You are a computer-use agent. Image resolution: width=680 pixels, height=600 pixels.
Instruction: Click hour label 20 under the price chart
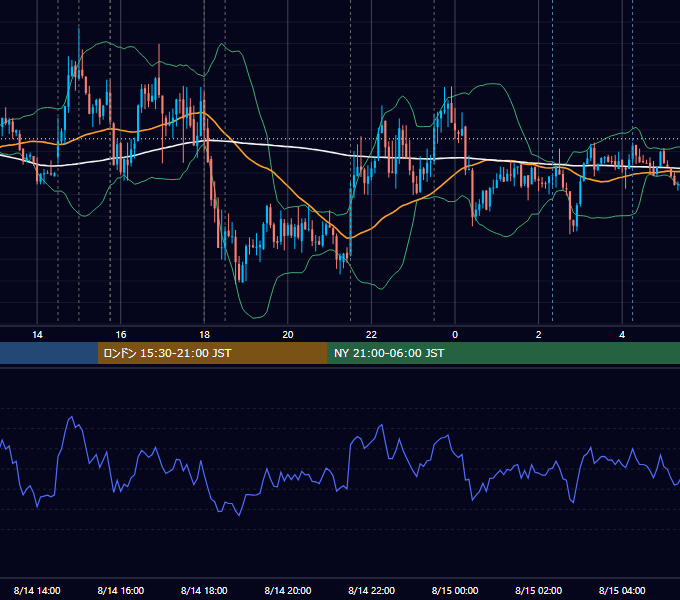288,334
